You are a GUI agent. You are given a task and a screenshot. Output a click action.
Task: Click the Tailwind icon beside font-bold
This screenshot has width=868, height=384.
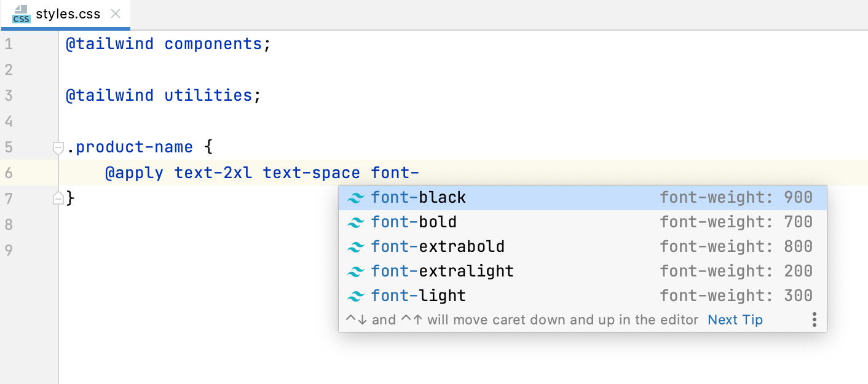355,222
